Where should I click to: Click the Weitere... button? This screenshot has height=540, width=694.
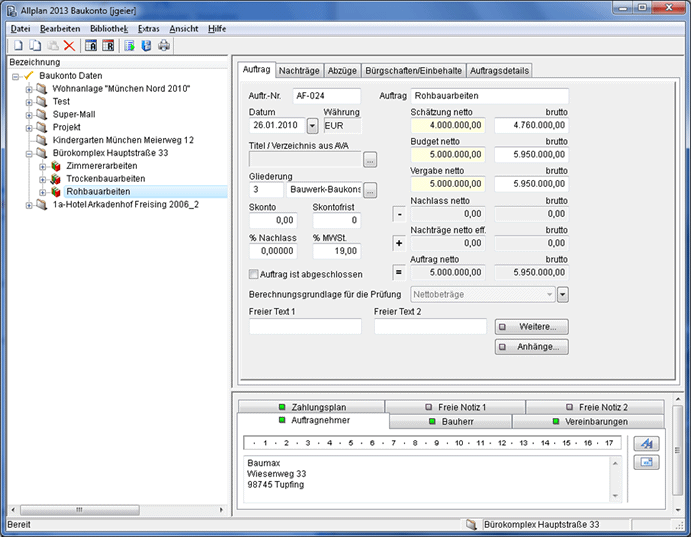click(532, 327)
